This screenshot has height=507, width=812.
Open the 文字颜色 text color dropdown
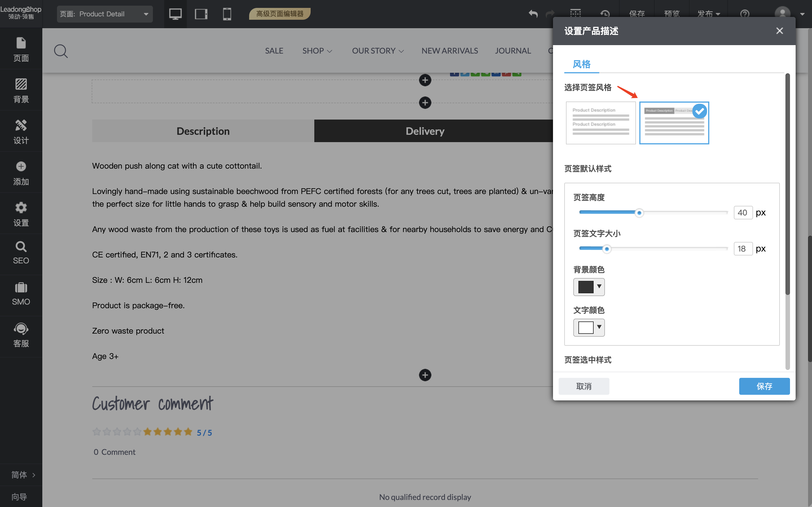click(589, 327)
